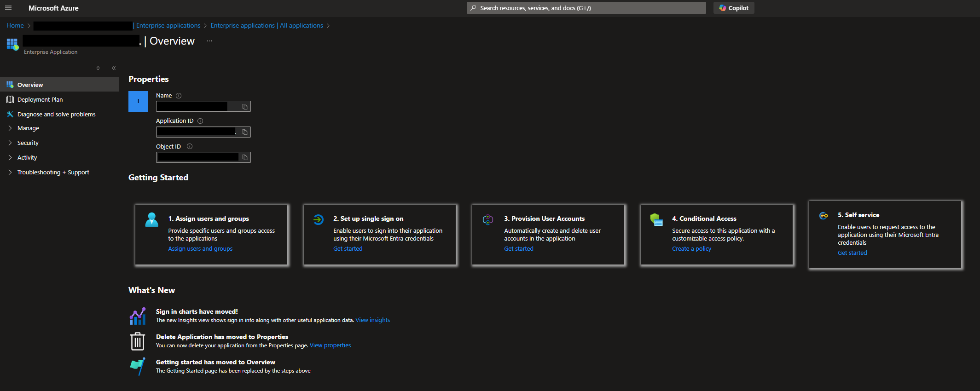Click the Microsoft Azure title
980x391 pixels.
[53, 8]
